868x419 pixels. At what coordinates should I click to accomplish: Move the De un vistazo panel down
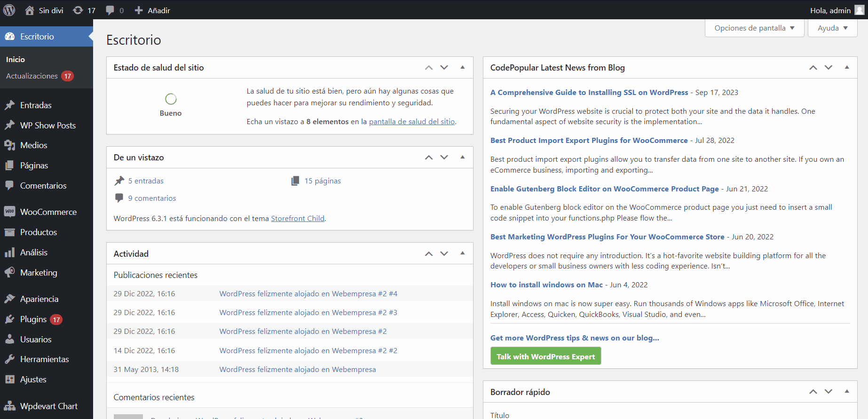(x=444, y=158)
